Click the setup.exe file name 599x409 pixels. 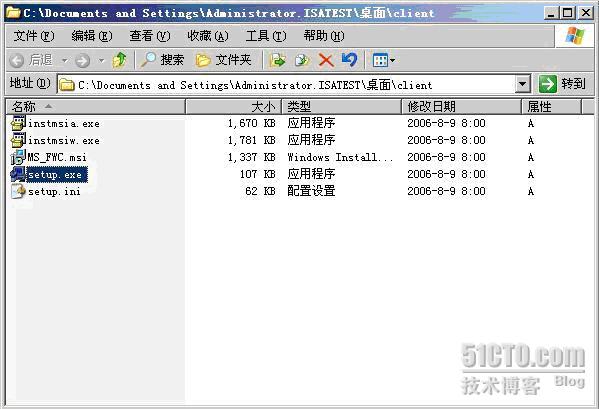pos(57,175)
